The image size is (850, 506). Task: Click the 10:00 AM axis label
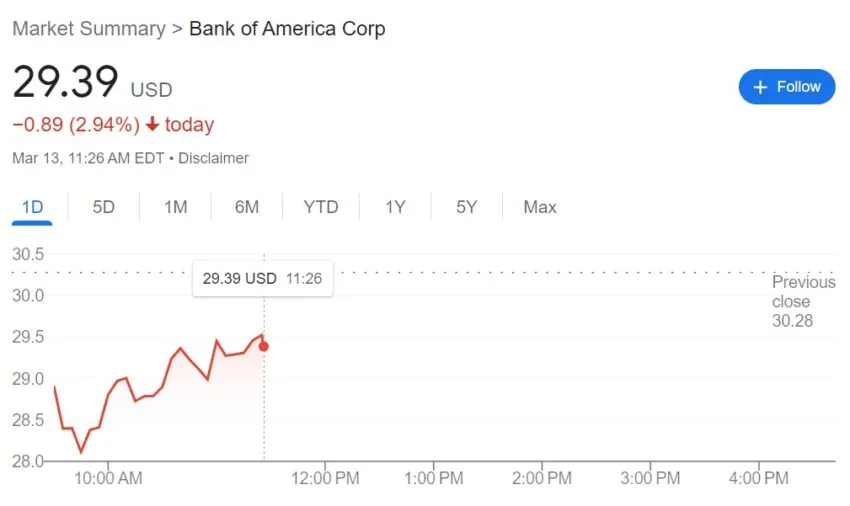coord(108,478)
